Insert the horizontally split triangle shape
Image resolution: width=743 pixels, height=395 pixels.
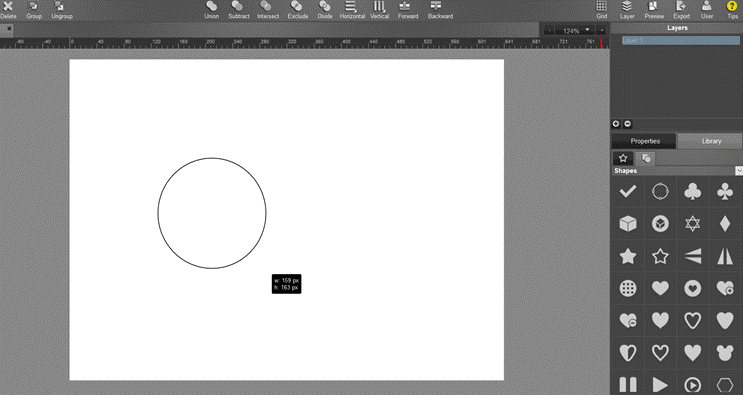pos(692,256)
